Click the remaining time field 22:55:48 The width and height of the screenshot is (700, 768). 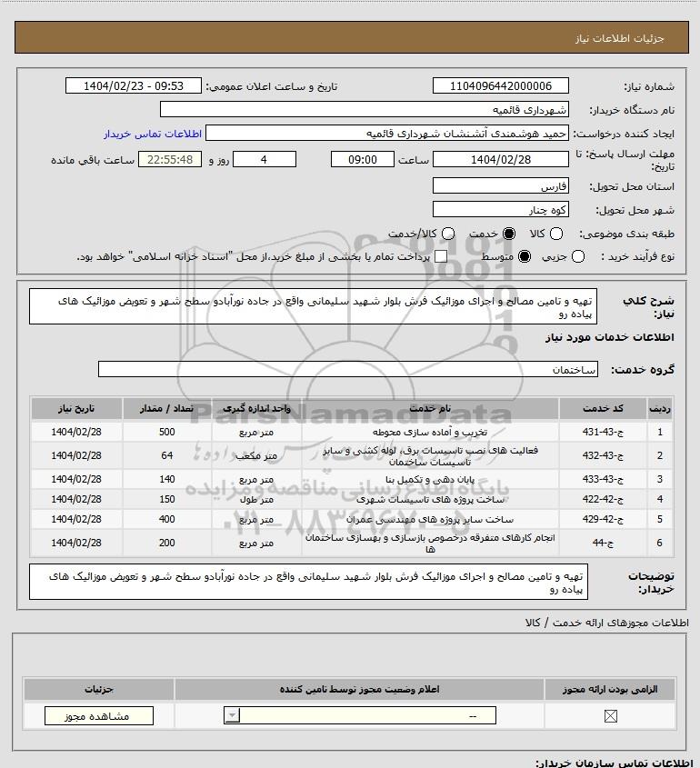170,160
